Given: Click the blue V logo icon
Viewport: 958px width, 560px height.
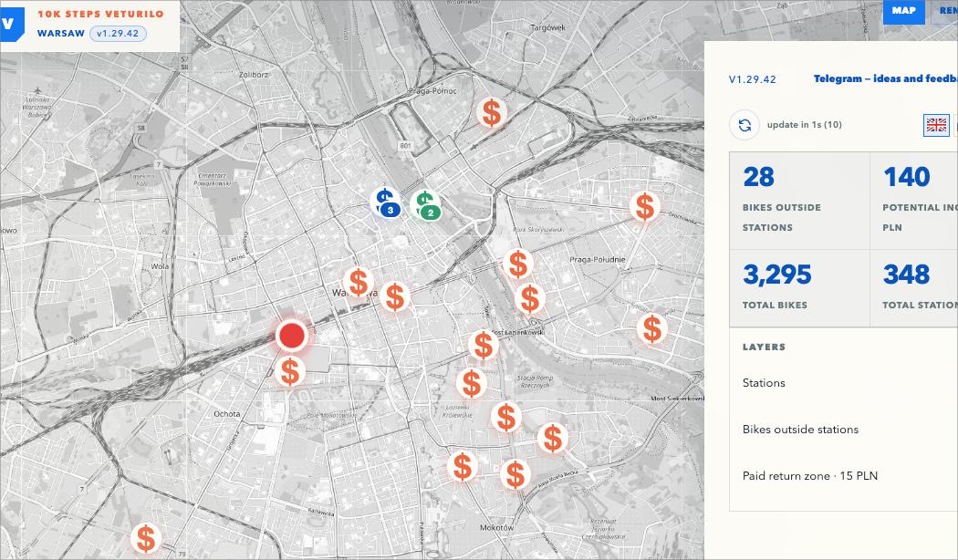Looking at the screenshot, I should point(11,24).
